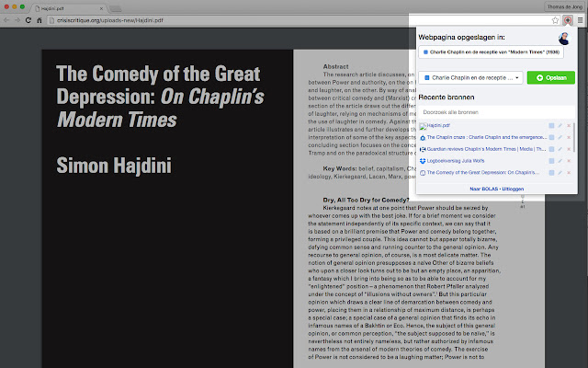Close the Hajdini.pdf tab
Image resolution: width=588 pixels, height=368 pixels.
101,8
